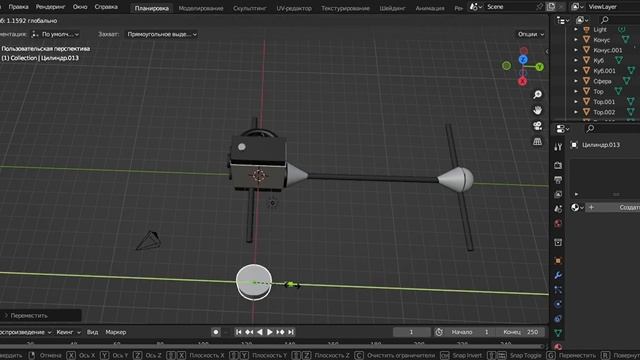
Task: Open the Scene properties icon
Action: pos(558,209)
